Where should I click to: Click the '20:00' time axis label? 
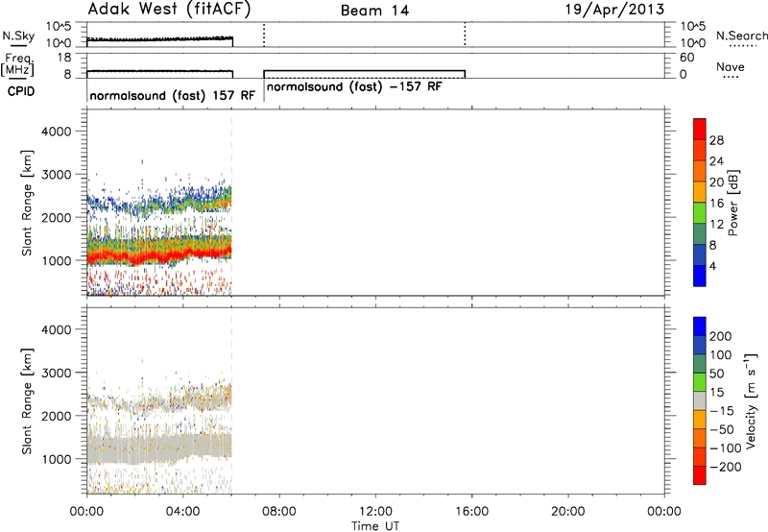pos(568,512)
